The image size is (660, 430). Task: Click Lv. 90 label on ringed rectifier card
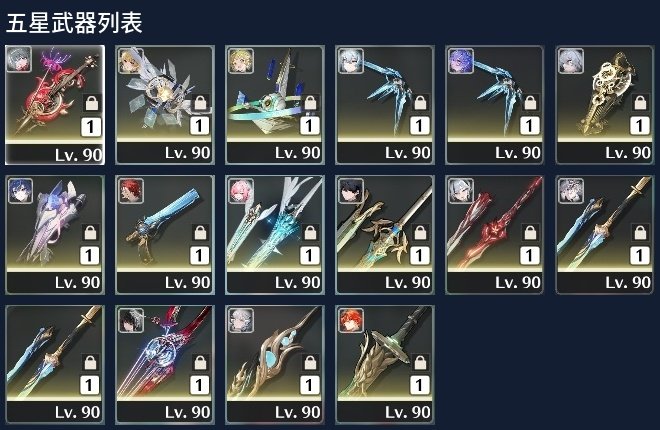click(x=298, y=153)
